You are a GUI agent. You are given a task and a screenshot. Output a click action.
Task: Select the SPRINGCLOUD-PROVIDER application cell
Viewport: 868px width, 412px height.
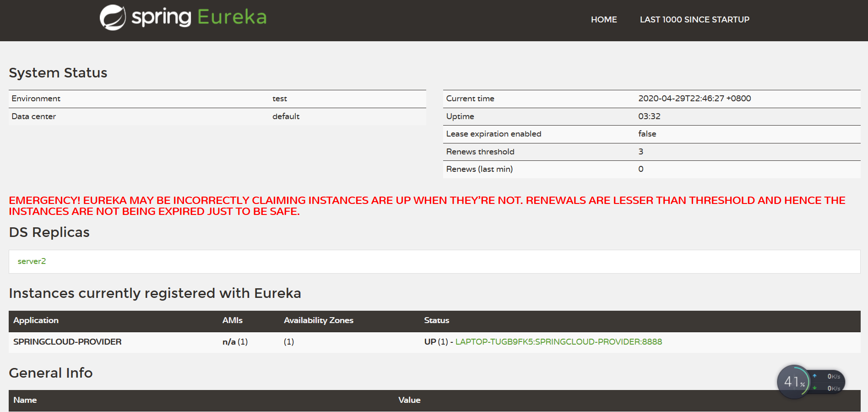pyautogui.click(x=67, y=342)
